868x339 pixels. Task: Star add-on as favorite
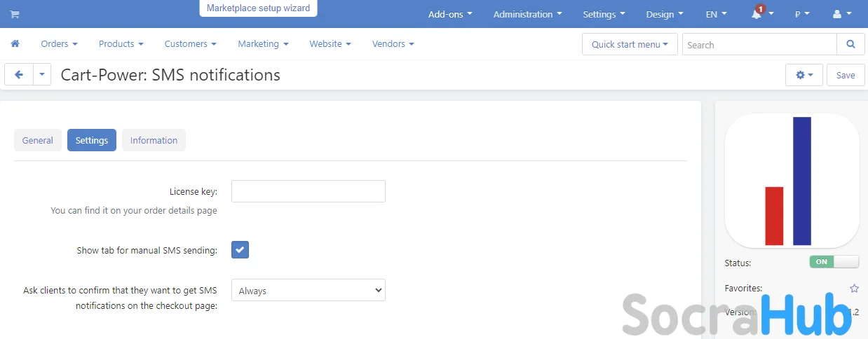[854, 289]
